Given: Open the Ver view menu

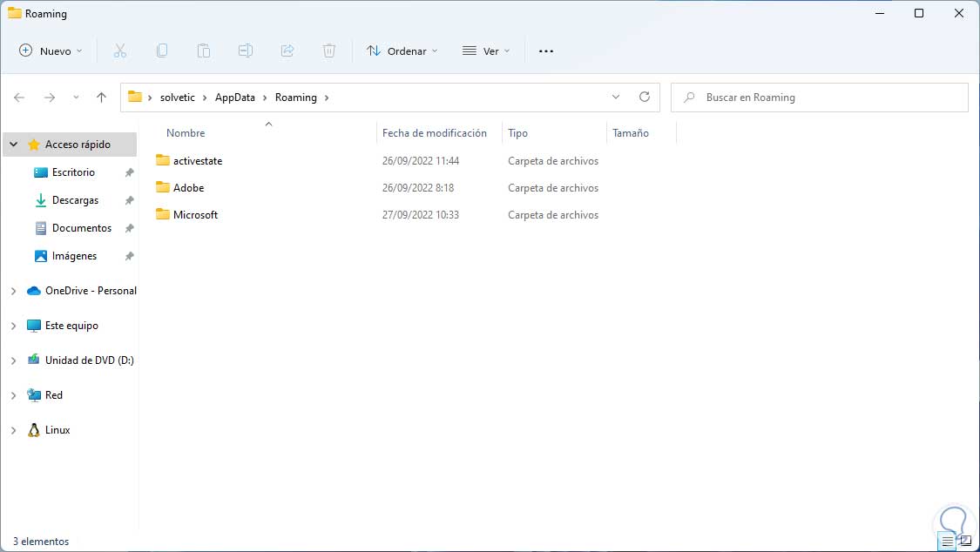Looking at the screenshot, I should pyautogui.click(x=486, y=51).
